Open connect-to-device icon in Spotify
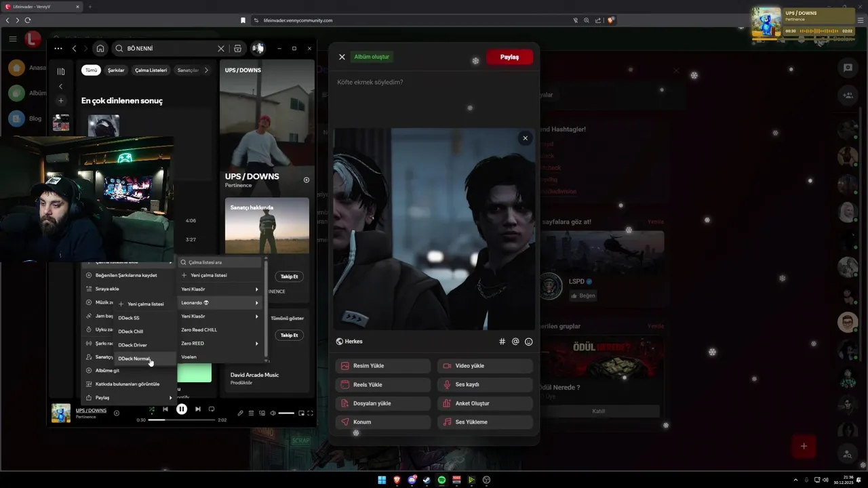The image size is (868, 488). pos(262,413)
